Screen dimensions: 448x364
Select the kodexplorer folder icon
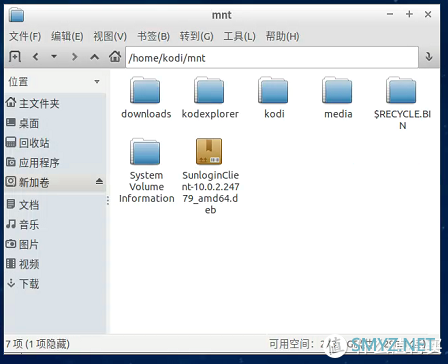click(x=209, y=90)
